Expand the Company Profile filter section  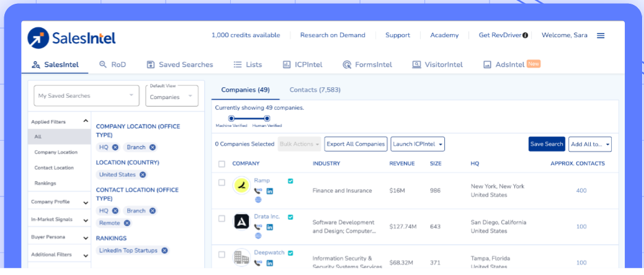[x=60, y=202]
